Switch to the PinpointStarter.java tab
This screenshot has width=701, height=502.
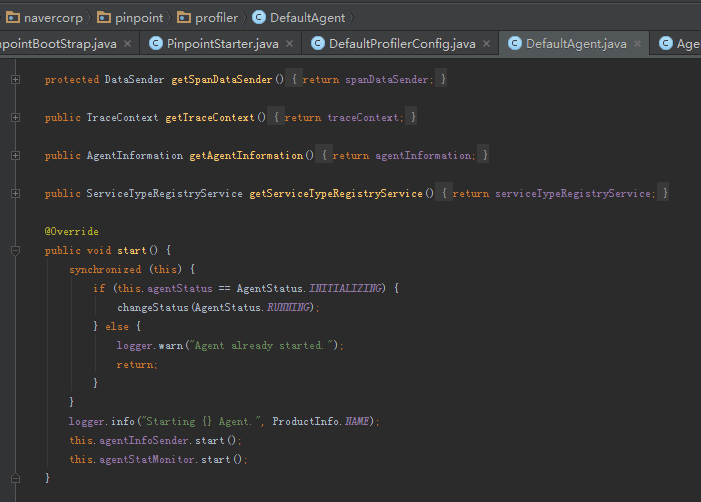pyautogui.click(x=222, y=44)
